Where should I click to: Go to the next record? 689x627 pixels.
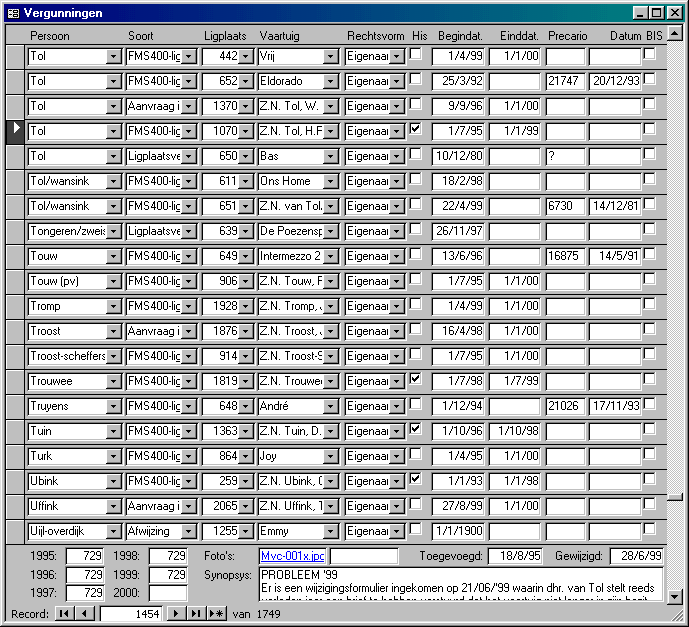click(176, 614)
